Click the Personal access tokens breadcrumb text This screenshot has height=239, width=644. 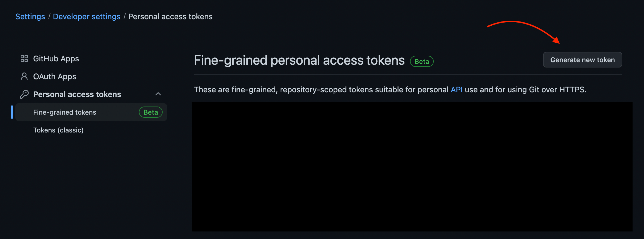[170, 16]
